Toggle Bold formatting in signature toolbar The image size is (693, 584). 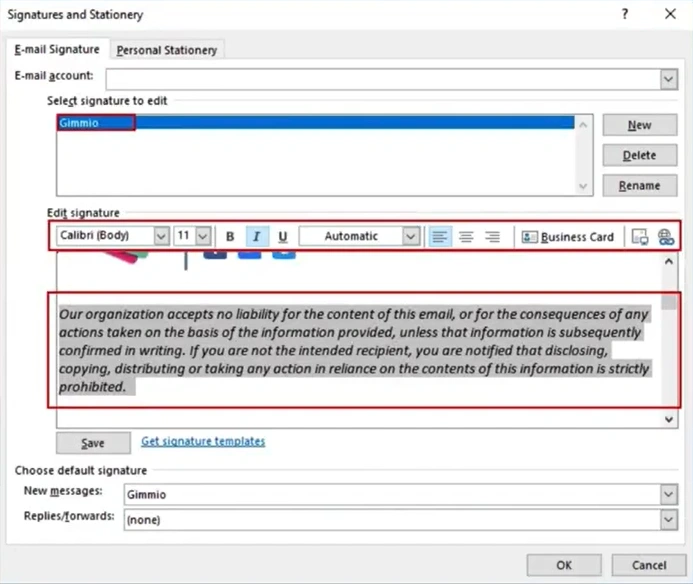[230, 237]
